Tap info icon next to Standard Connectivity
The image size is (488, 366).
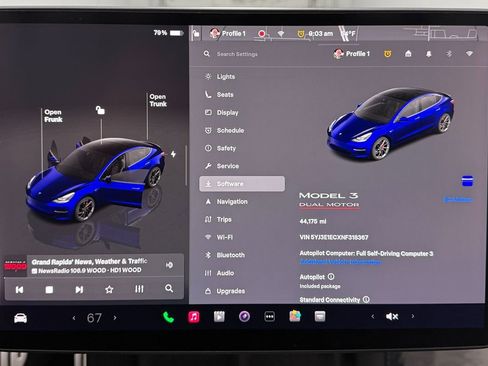pyautogui.click(x=366, y=299)
